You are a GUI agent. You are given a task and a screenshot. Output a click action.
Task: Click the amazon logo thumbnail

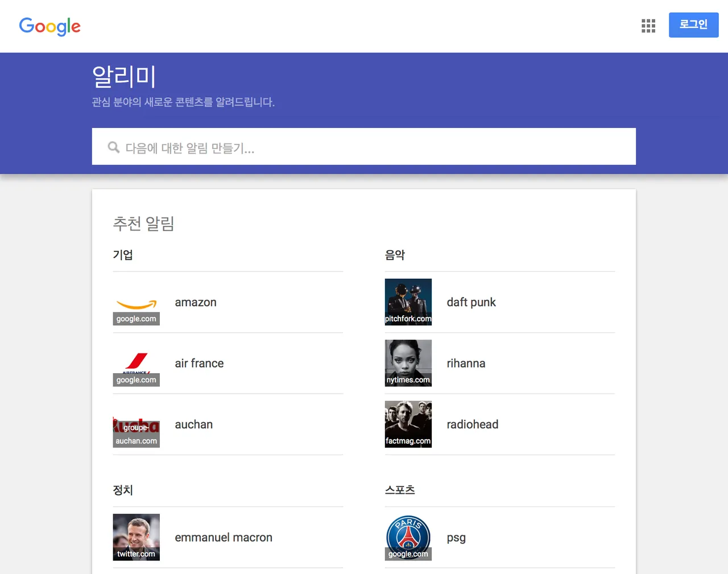(136, 302)
